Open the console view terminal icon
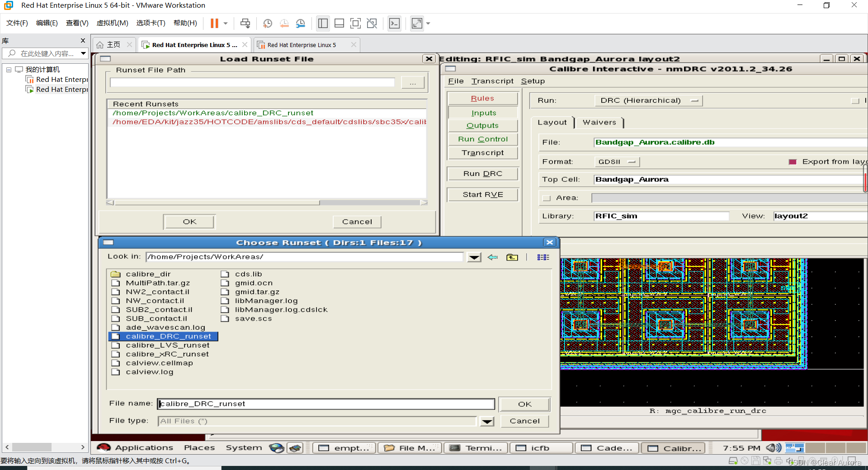 (394, 23)
